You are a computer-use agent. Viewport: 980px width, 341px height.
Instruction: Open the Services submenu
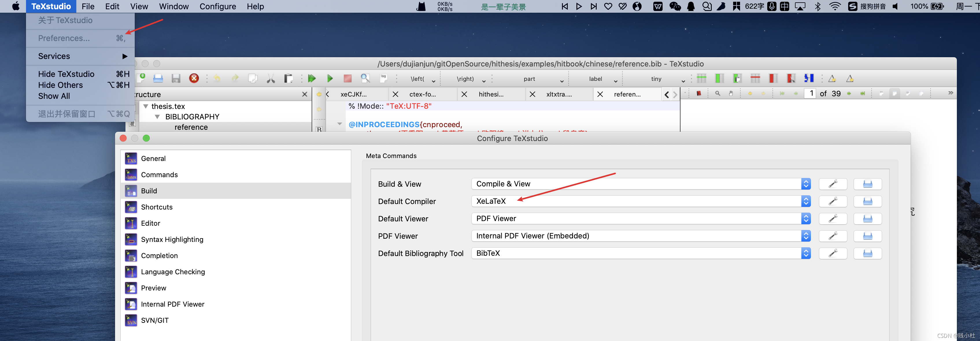80,56
